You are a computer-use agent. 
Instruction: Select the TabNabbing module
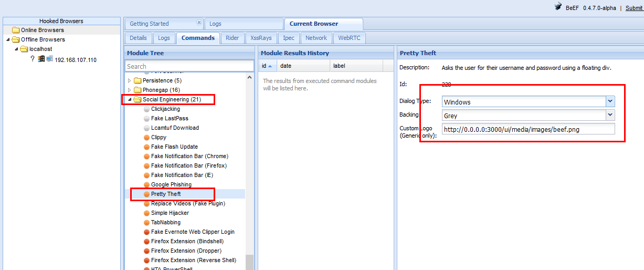[165, 222]
